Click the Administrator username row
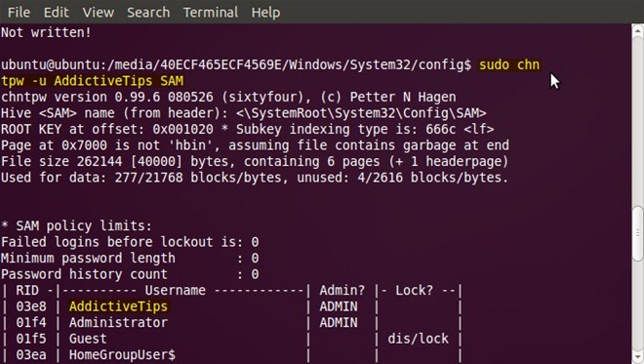644x364 pixels. pos(118,322)
